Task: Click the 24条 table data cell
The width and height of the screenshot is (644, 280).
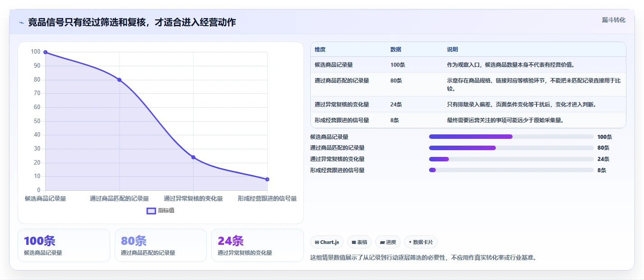Action: [396, 105]
